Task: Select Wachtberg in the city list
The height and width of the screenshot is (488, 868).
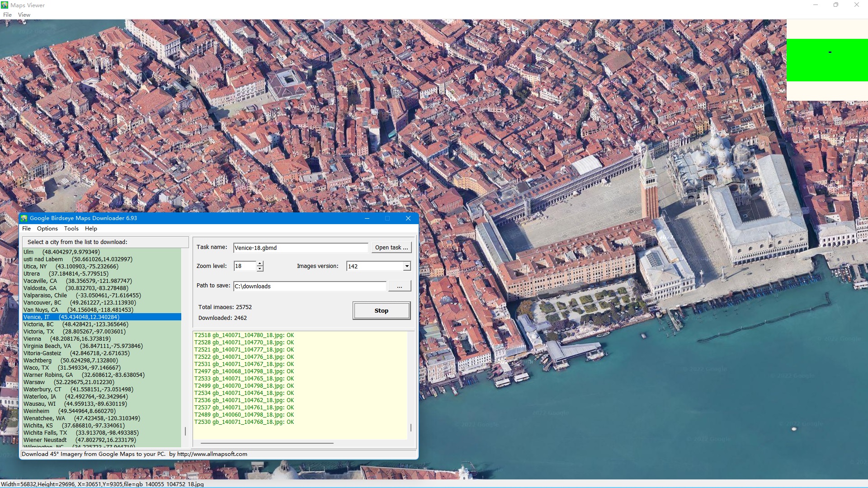Action: coord(102,361)
